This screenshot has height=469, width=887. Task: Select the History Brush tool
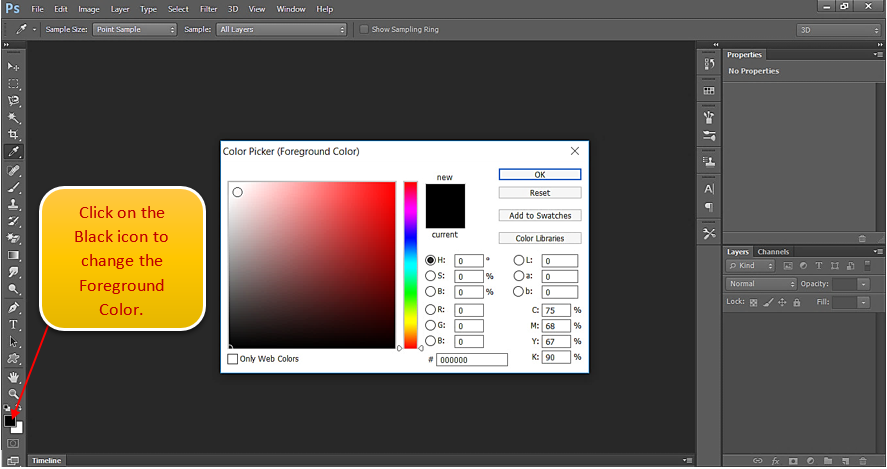click(x=13, y=221)
